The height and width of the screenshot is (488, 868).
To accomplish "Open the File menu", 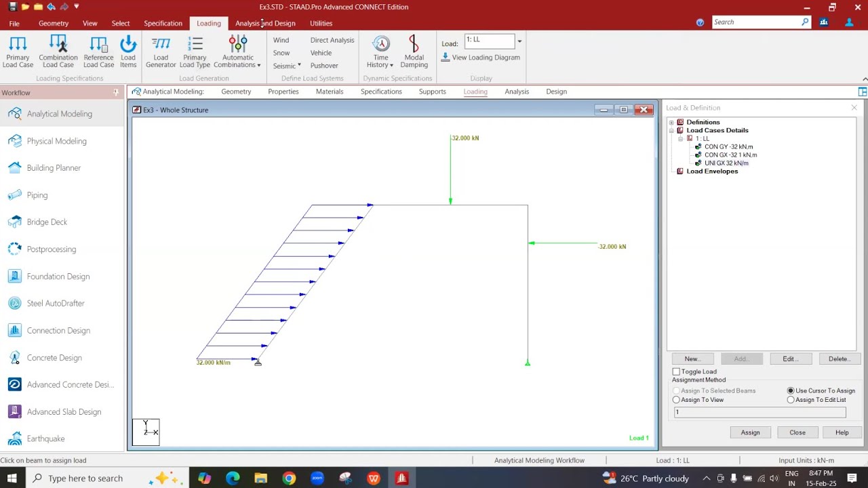I will pyautogui.click(x=14, y=23).
